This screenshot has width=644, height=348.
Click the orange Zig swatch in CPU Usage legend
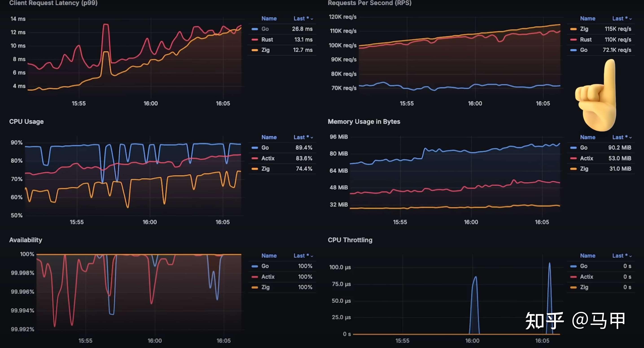coord(254,169)
